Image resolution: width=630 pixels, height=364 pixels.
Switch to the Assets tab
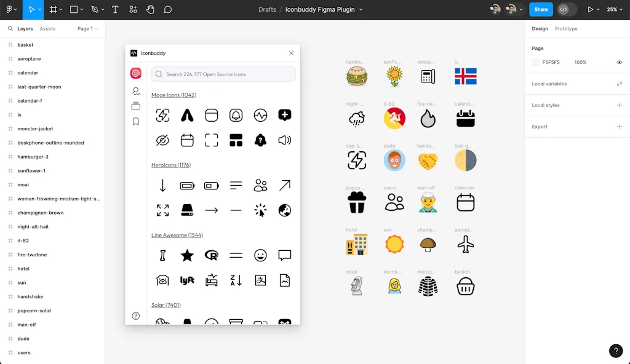coord(49,28)
